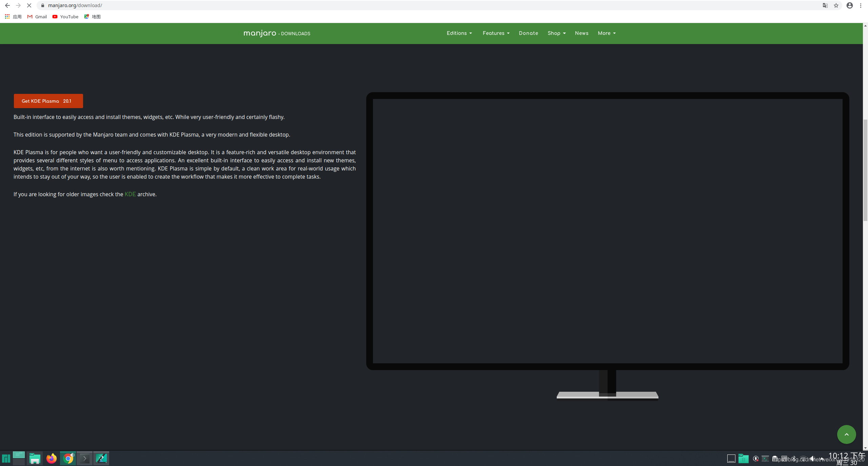This screenshot has height=466, width=868.
Task: Click the page vertical scrollbar thumb
Action: pos(865,169)
